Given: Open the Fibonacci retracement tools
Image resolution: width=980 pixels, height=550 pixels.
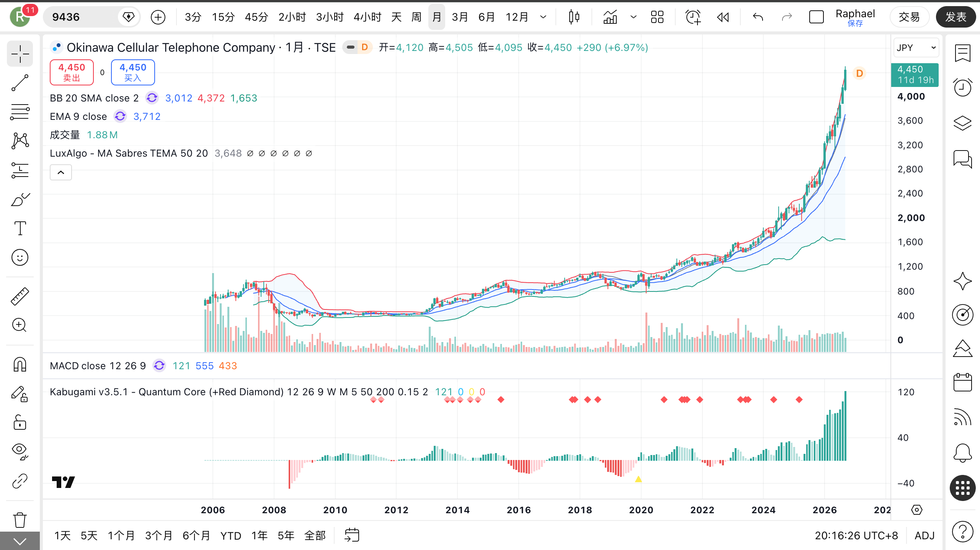Looking at the screenshot, I should tap(20, 112).
